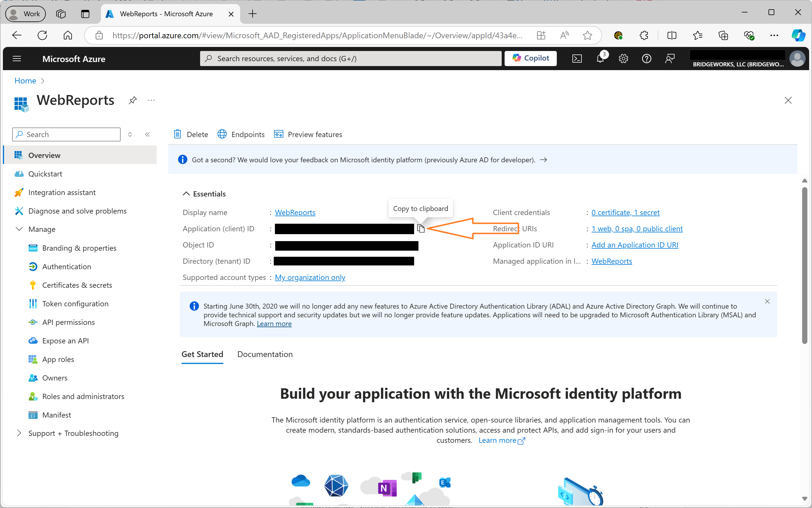Expand Support + Troubleshooting

coord(73,433)
